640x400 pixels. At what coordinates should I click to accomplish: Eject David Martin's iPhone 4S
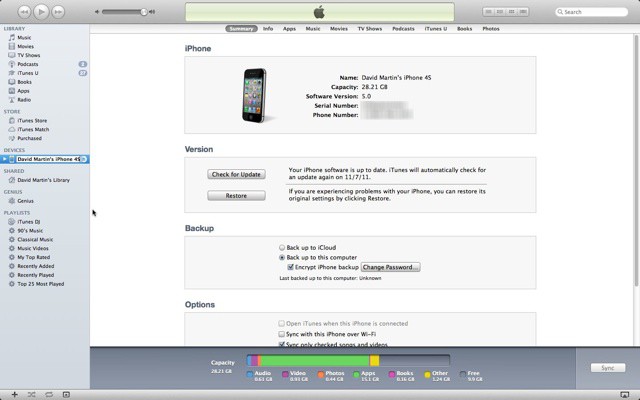tap(84, 159)
